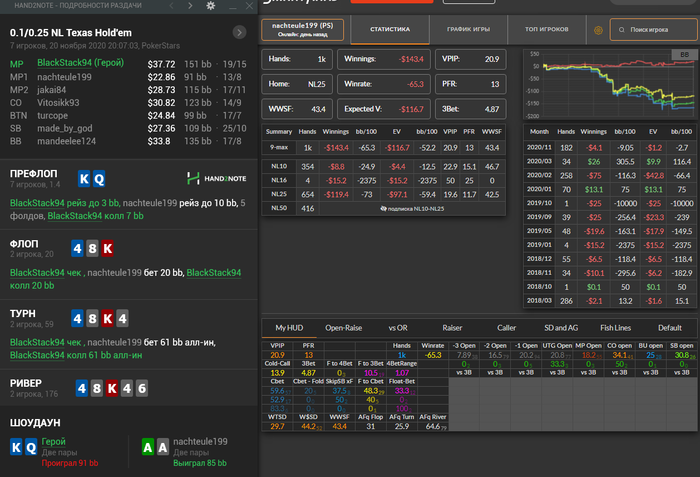Click the подписка NL10-NL25 subscription link
Screen dimensions: 700x477
point(412,209)
